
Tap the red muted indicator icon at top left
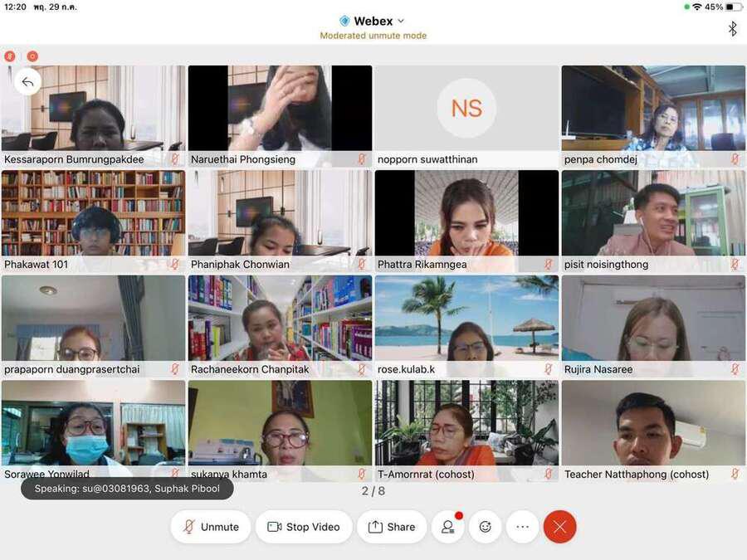click(10, 56)
